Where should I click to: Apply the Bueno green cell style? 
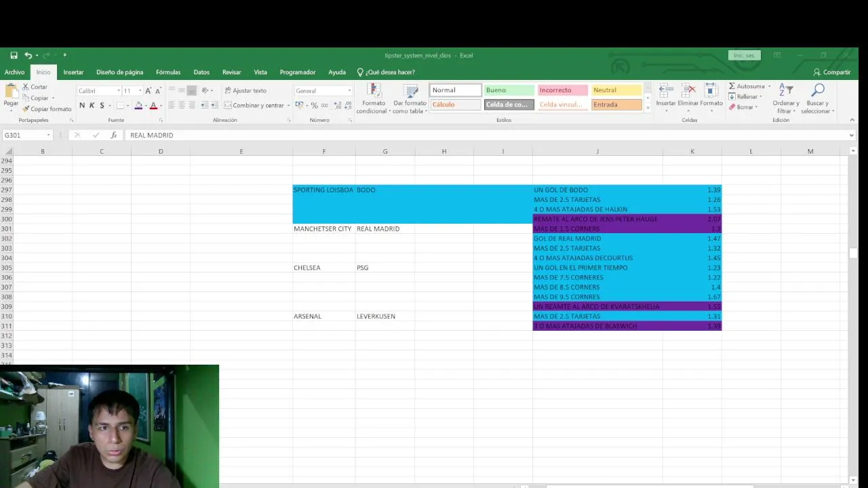tap(509, 90)
